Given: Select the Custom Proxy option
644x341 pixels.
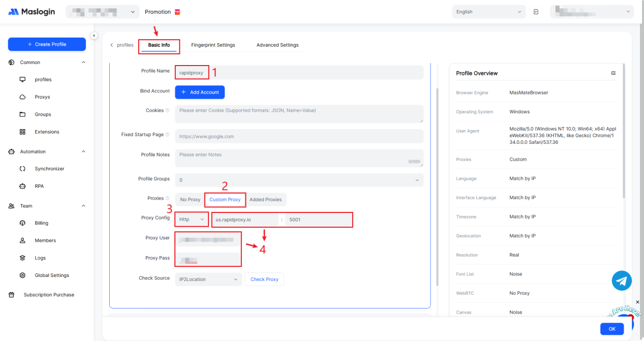Looking at the screenshot, I should tap(225, 200).
